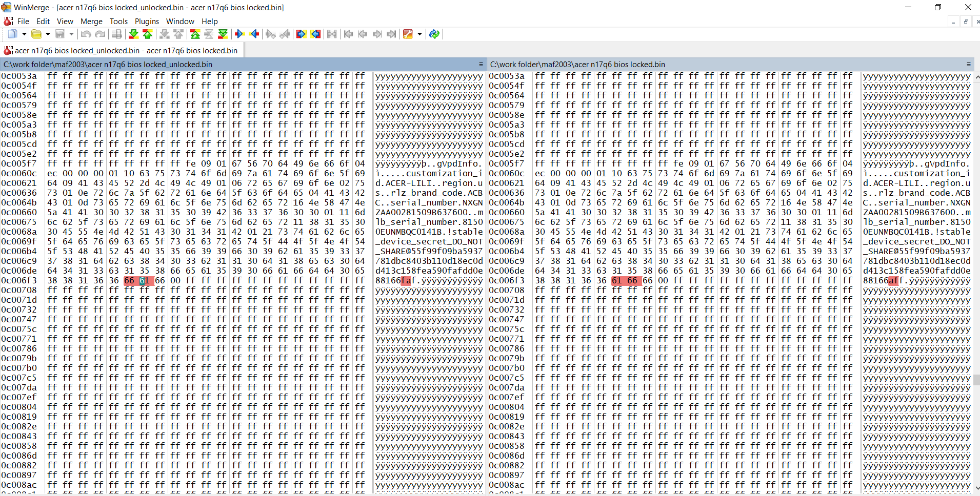Click Copy Right and Advance icon
980x496 pixels.
[270, 34]
